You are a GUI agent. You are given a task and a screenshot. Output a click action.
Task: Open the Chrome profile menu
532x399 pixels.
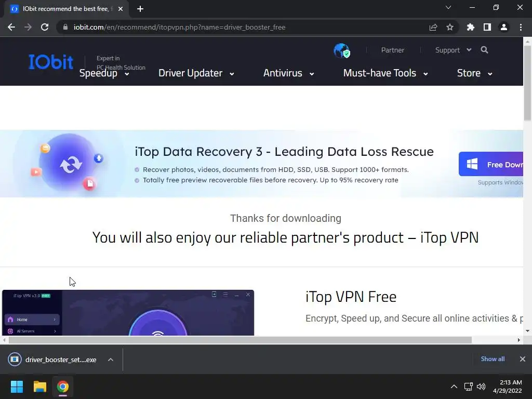pyautogui.click(x=504, y=27)
